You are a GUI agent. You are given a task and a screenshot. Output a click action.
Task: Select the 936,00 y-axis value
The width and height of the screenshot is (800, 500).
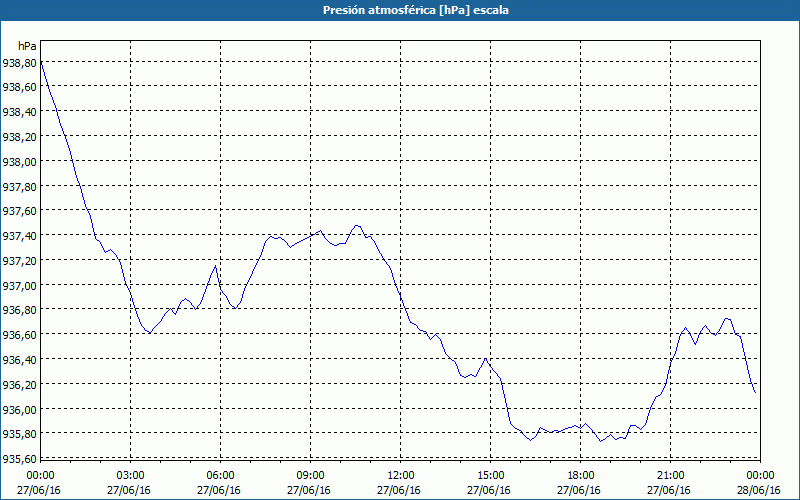coord(20,409)
